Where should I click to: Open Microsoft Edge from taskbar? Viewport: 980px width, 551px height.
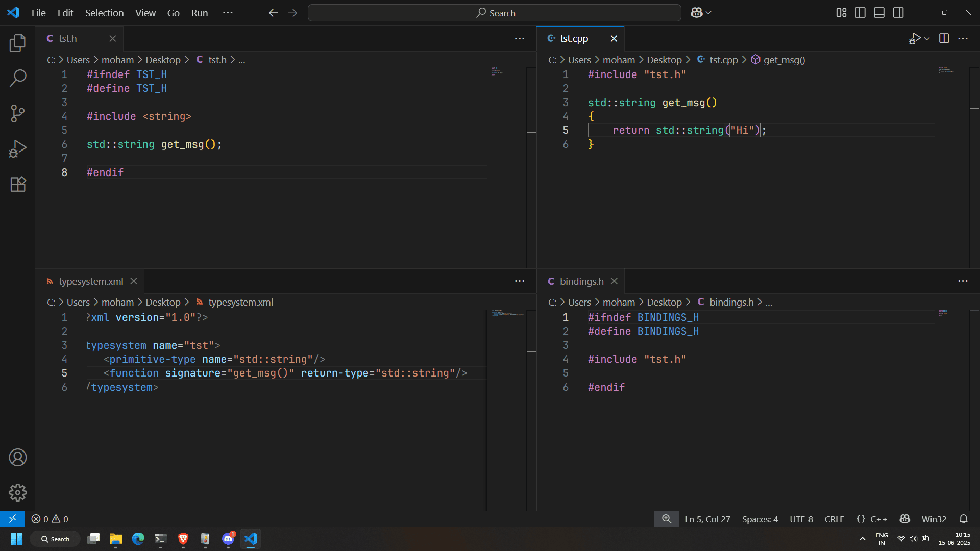point(138,539)
